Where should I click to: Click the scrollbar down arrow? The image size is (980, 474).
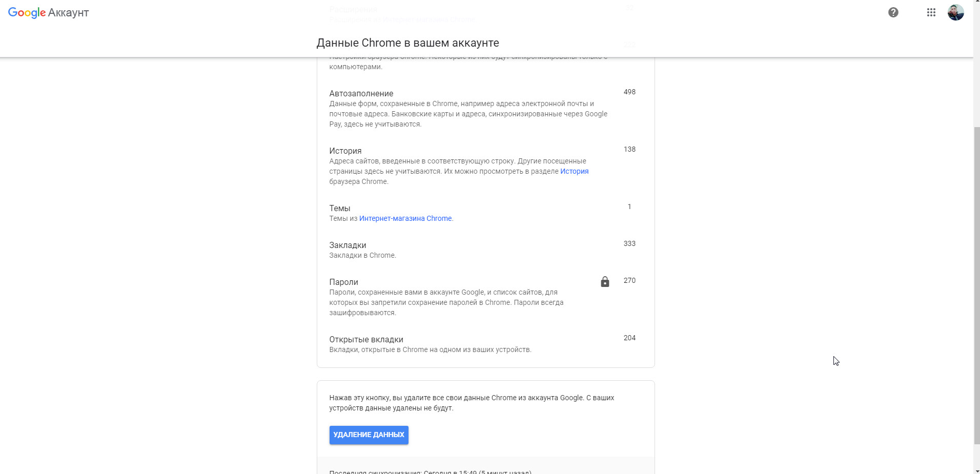point(976,470)
